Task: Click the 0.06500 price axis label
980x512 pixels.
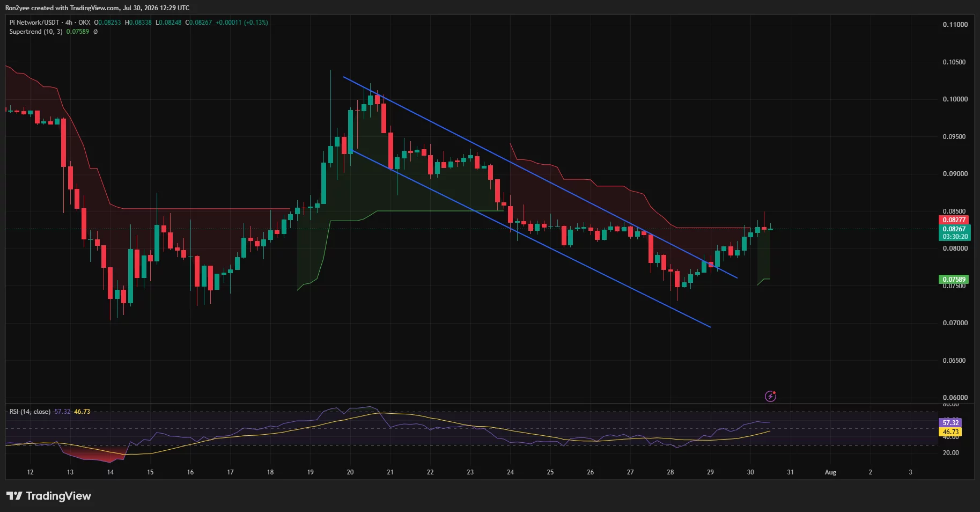Action: click(x=955, y=361)
